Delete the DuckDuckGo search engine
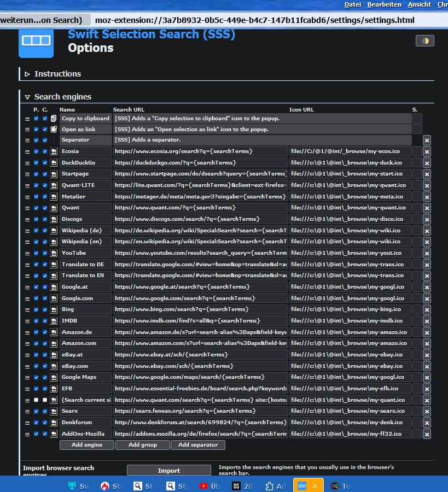The image size is (448, 492). pyautogui.click(x=427, y=163)
